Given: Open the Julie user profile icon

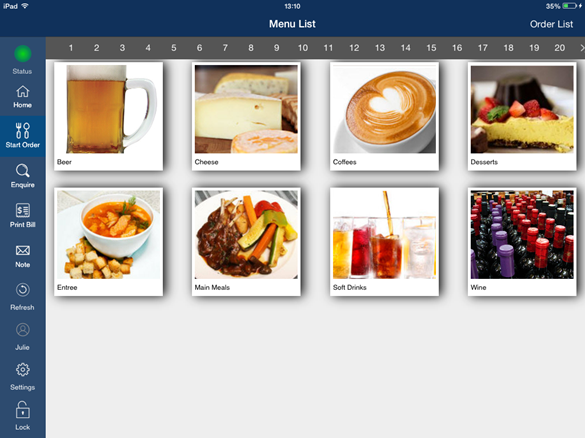Looking at the screenshot, I should tap(22, 330).
